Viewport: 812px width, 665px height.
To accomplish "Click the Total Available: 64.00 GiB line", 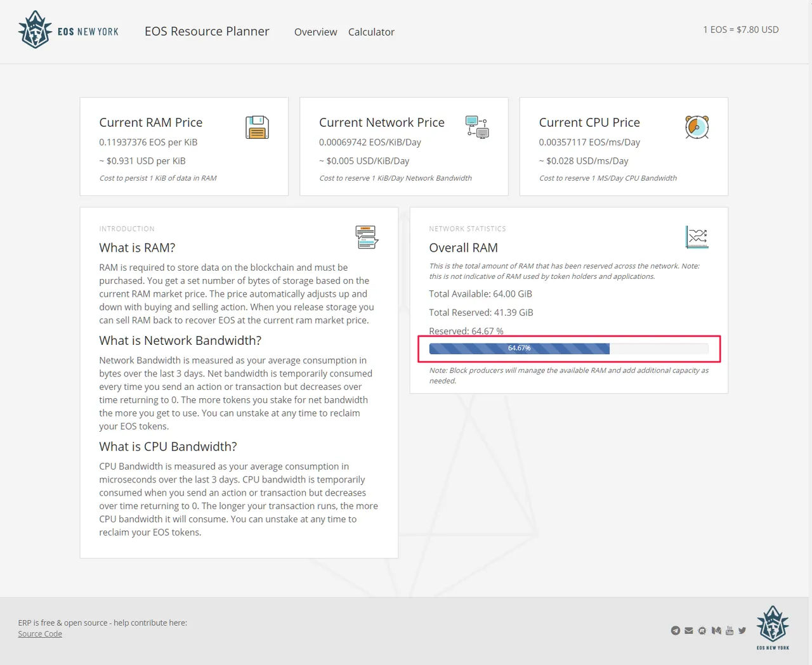I will pyautogui.click(x=481, y=294).
